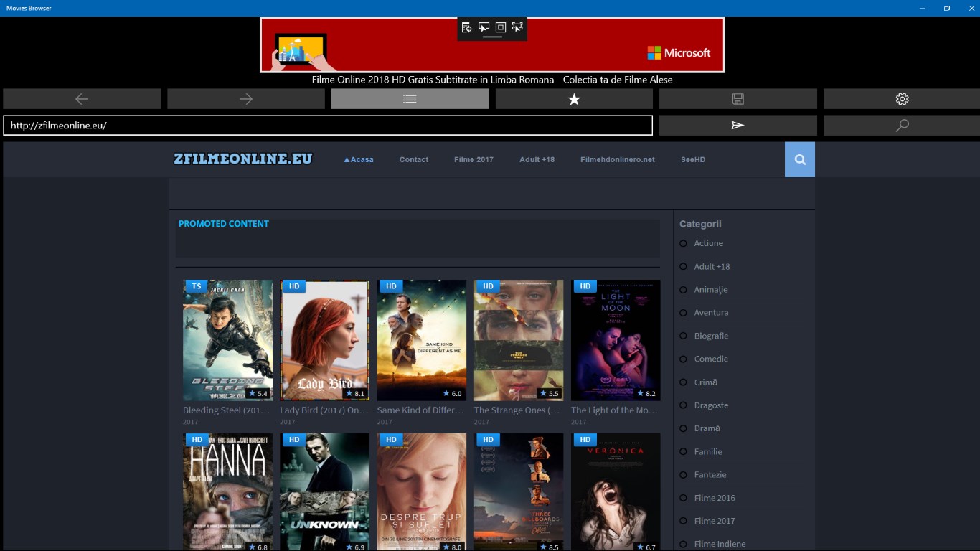Screen dimensions: 980x551
Task: Open settings with the gear button
Action: 902,99
